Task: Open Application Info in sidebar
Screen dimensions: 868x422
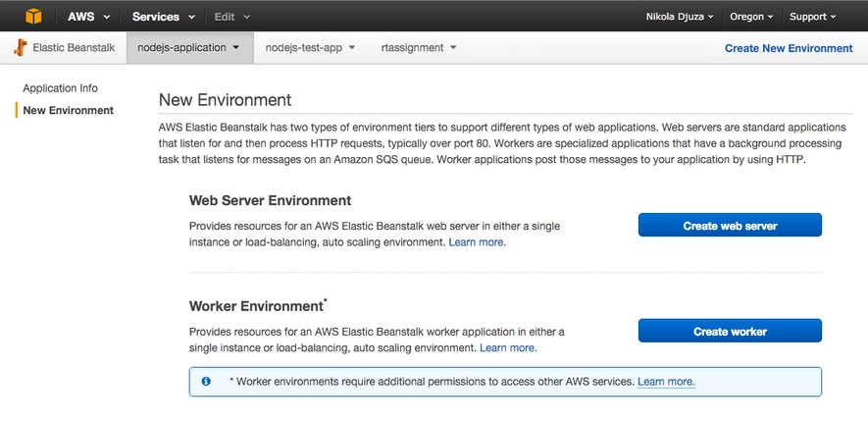Action: (60, 88)
